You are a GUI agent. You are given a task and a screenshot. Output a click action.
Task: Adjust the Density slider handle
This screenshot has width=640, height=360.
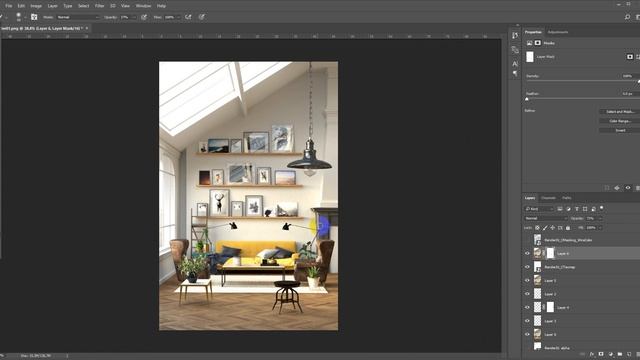pyautogui.click(x=638, y=82)
